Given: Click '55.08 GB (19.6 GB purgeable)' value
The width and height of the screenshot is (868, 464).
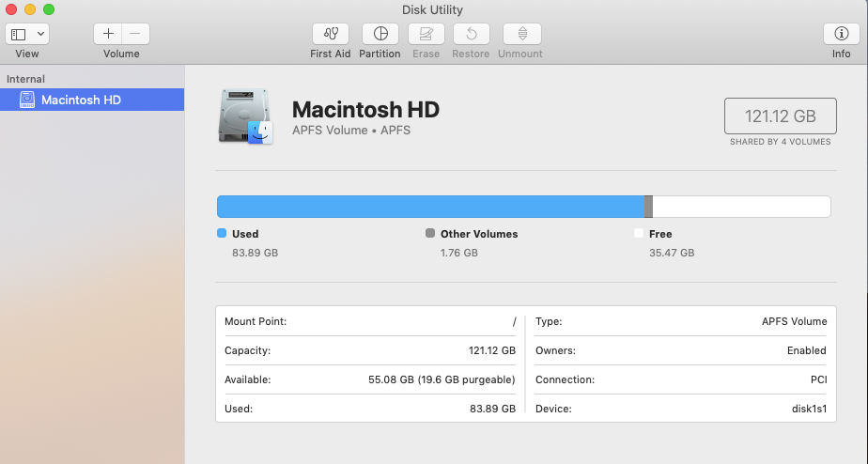Looking at the screenshot, I should point(442,379).
